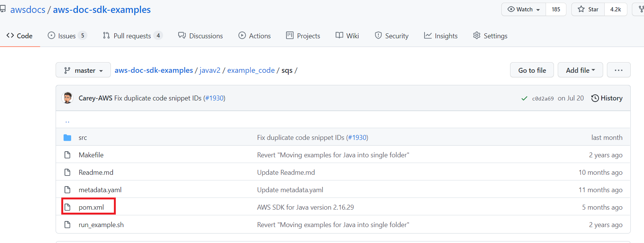Open commit message Fix duplicate code snippet IDs
Image resolution: width=644 pixels, height=243 pixels.
pos(158,98)
